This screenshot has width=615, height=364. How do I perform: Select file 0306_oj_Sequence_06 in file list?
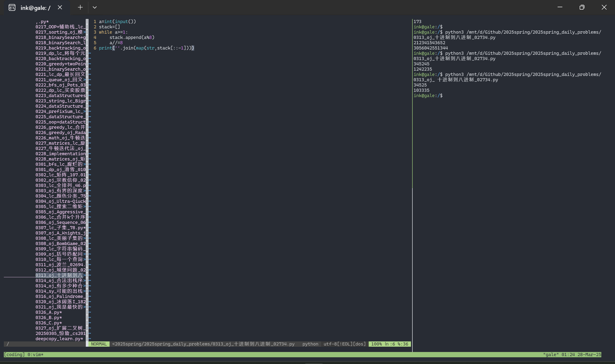point(61,222)
